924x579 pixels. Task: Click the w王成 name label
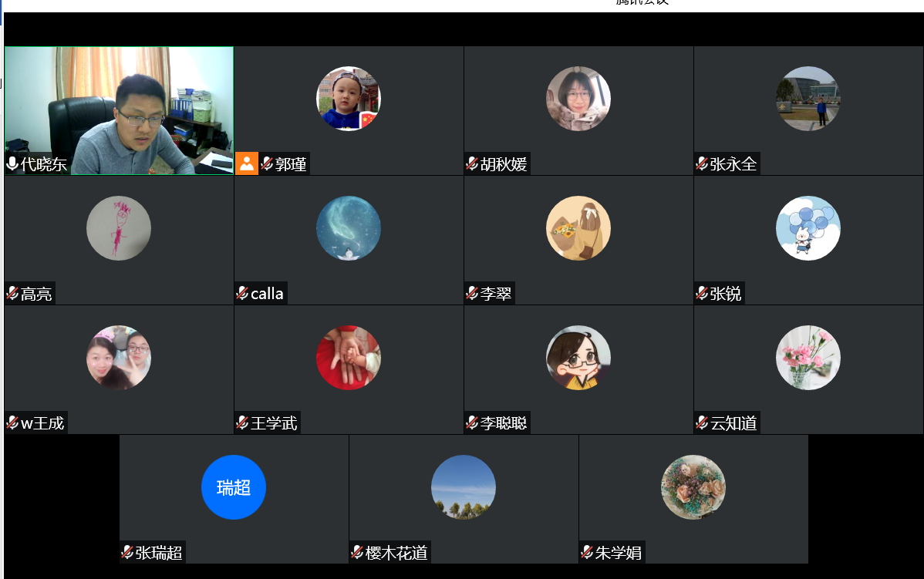tap(42, 423)
